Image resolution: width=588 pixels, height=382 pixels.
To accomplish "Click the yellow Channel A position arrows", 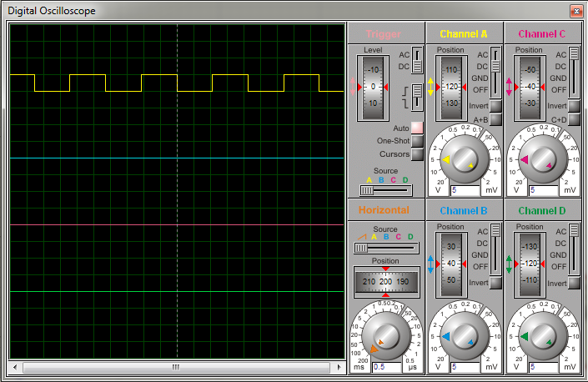I will pyautogui.click(x=430, y=87).
